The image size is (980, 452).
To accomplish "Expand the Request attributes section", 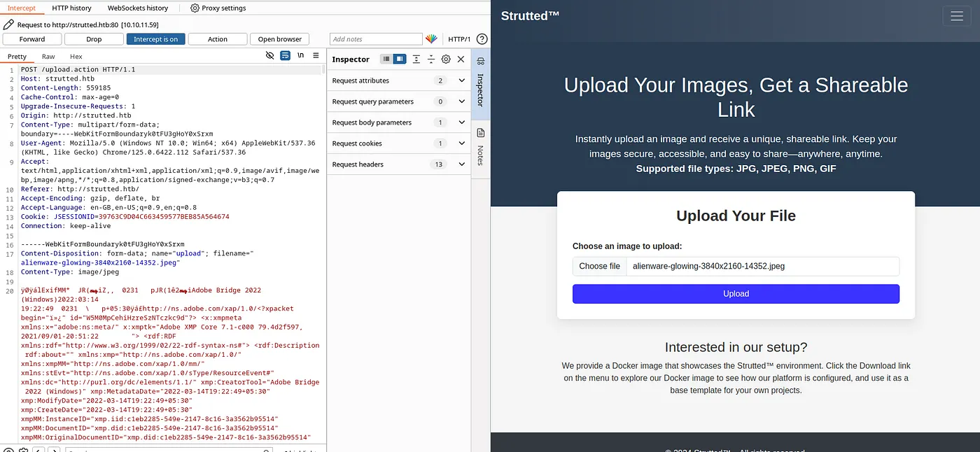I will coord(461,80).
